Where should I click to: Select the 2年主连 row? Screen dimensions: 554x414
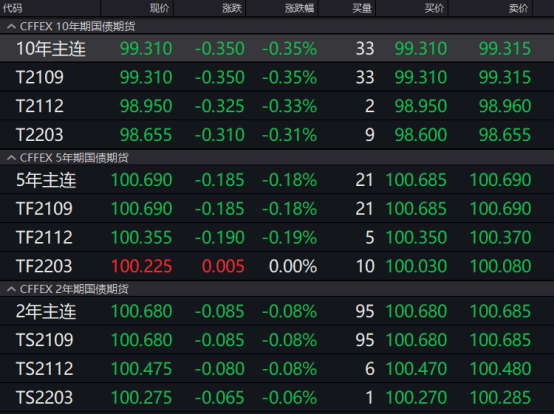277,311
